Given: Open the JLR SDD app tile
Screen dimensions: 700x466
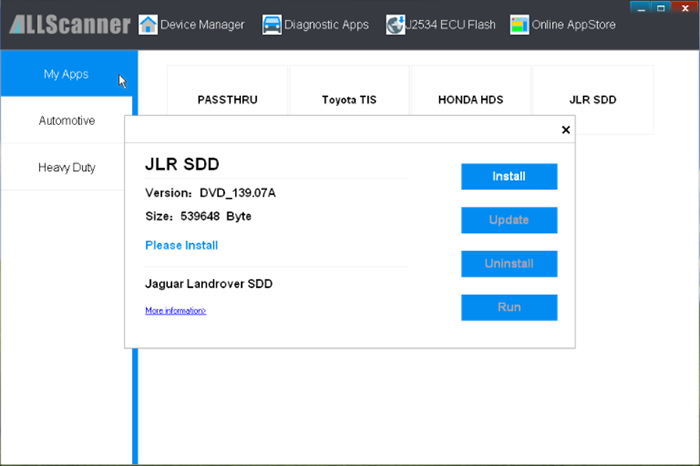Looking at the screenshot, I should 593,100.
